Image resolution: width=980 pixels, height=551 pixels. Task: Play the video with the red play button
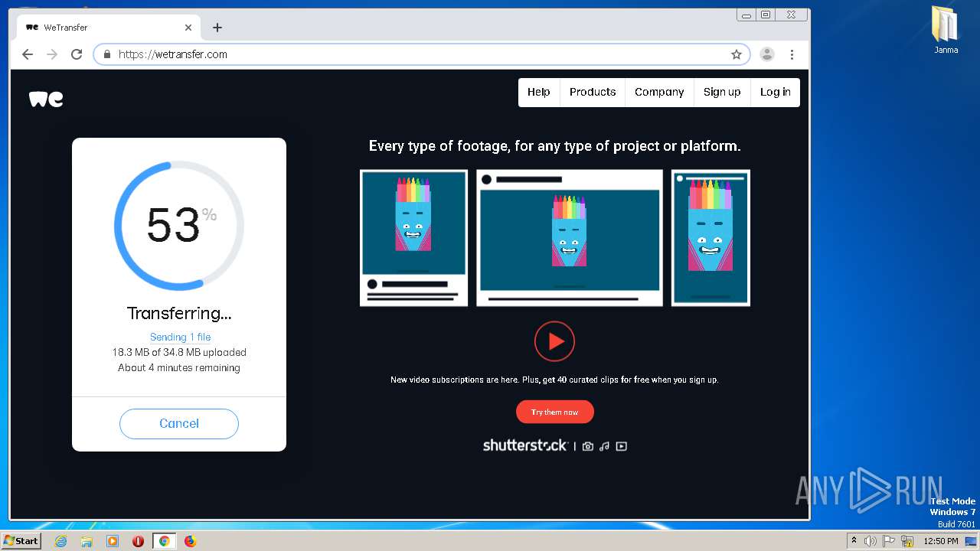(555, 341)
